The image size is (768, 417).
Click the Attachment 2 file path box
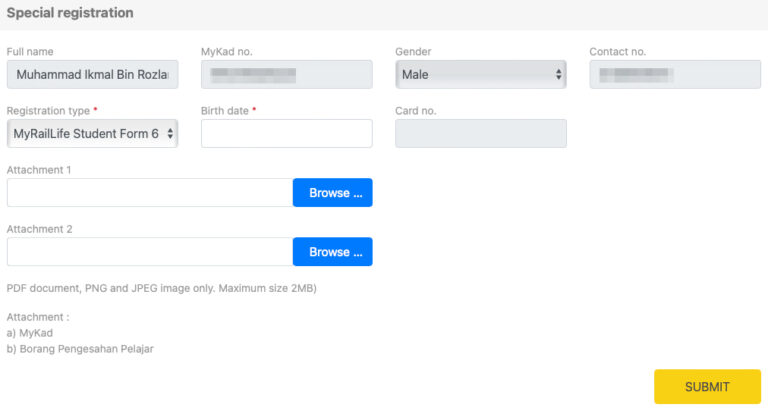[149, 252]
